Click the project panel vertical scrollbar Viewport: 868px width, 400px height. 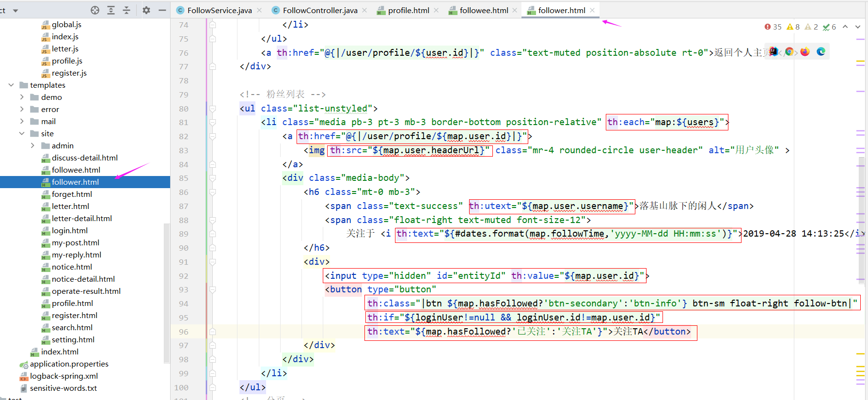[167, 293]
